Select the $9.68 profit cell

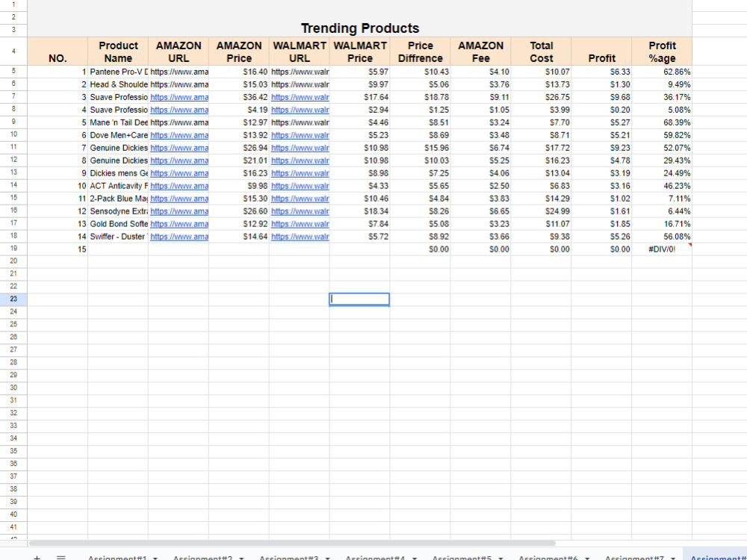[x=601, y=97]
